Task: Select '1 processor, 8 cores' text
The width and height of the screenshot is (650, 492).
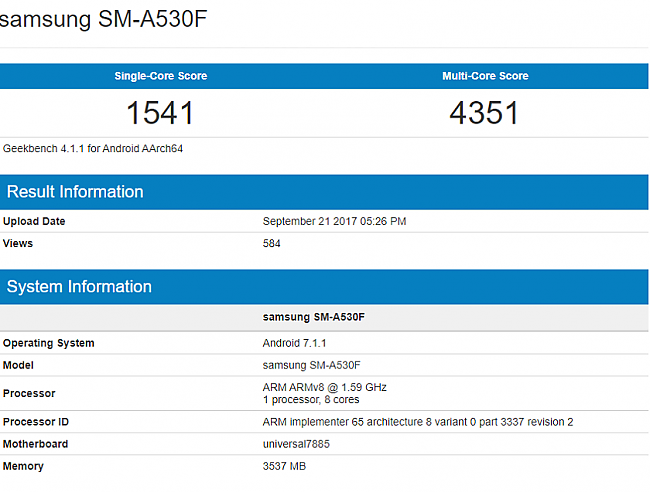Action: coord(311,400)
